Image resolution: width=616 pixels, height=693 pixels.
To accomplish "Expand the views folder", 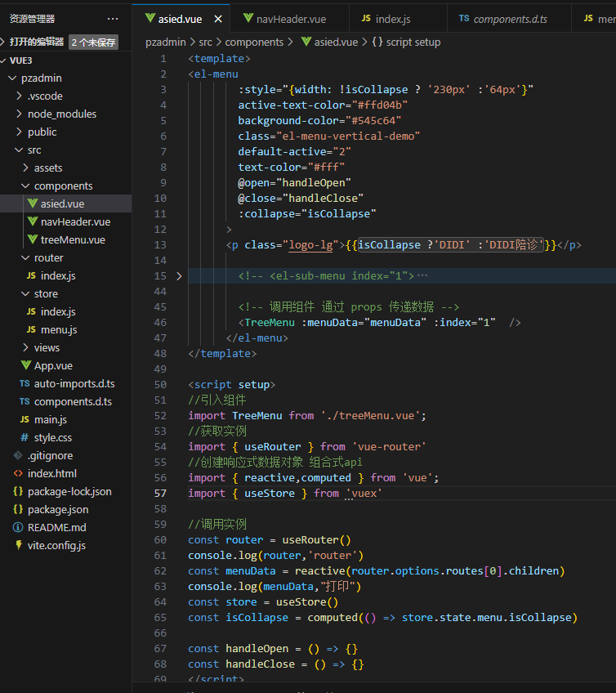I will point(25,348).
